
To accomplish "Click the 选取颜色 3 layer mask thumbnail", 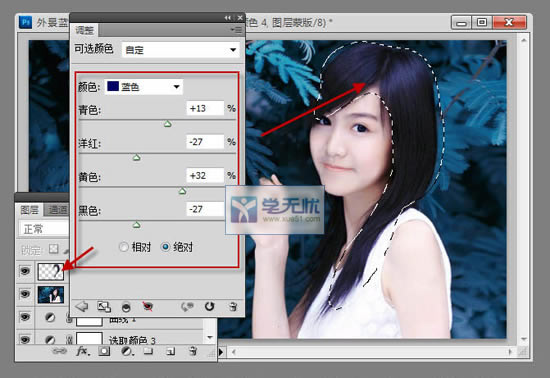I will (89, 338).
